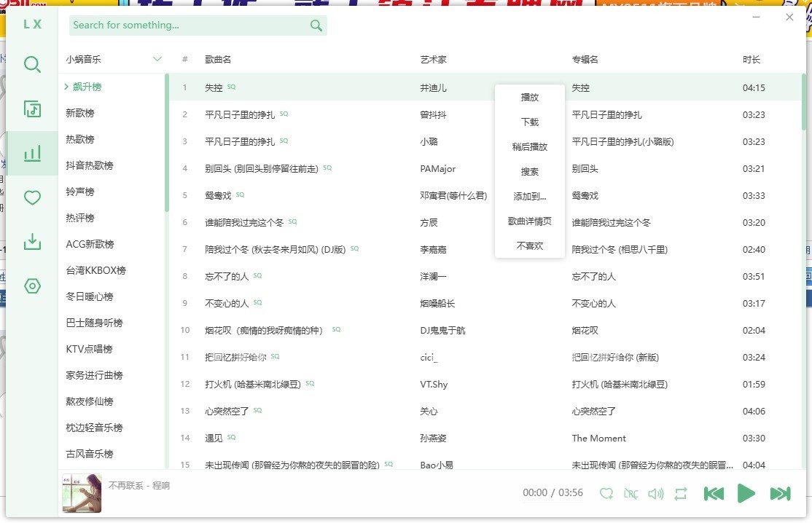812x523 pixels.
Task: Open the song list page in sidebar
Action: coord(32,109)
